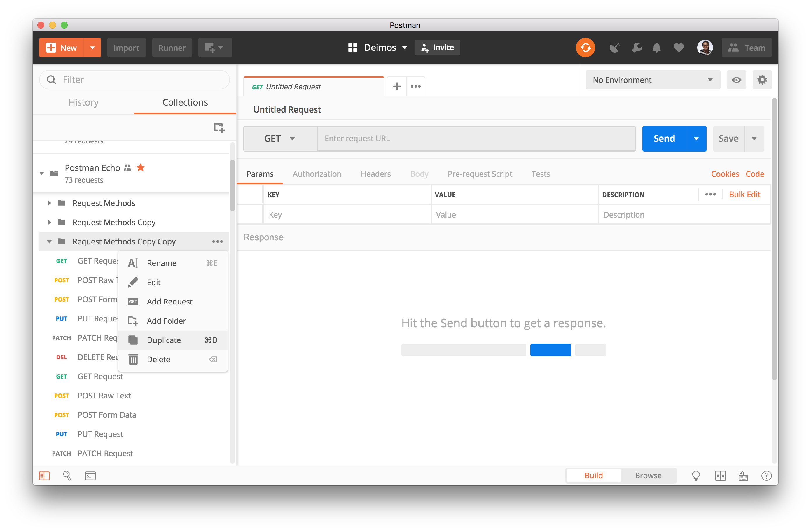Unfavorite the Postman Echo collection star
The height and width of the screenshot is (532, 811).
click(140, 168)
